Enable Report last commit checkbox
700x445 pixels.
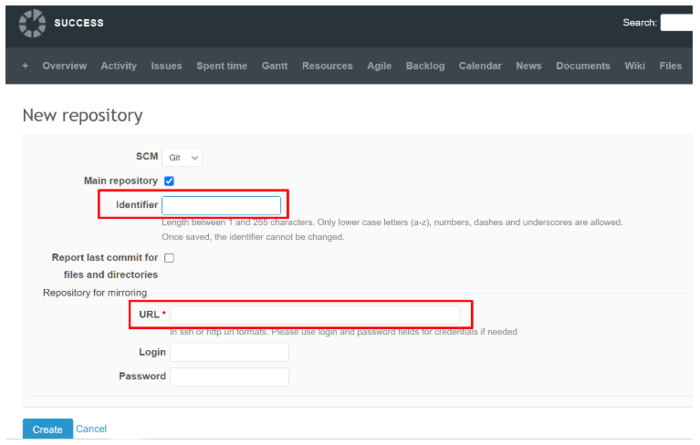[169, 258]
